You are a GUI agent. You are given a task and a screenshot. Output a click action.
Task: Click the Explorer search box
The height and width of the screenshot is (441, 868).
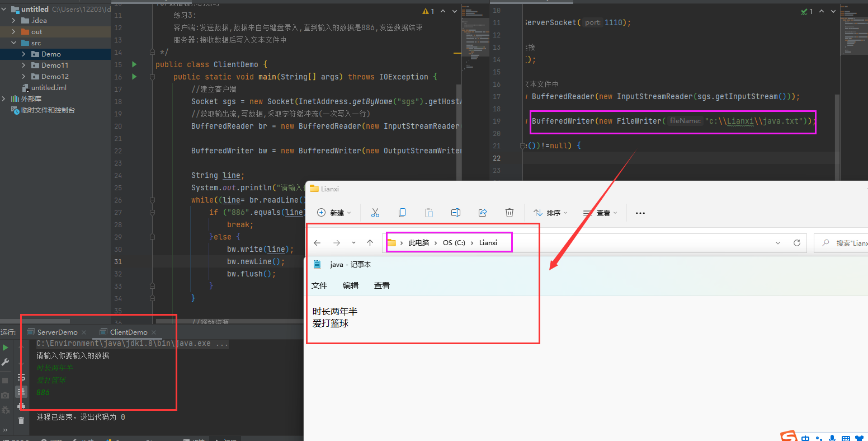[841, 243]
